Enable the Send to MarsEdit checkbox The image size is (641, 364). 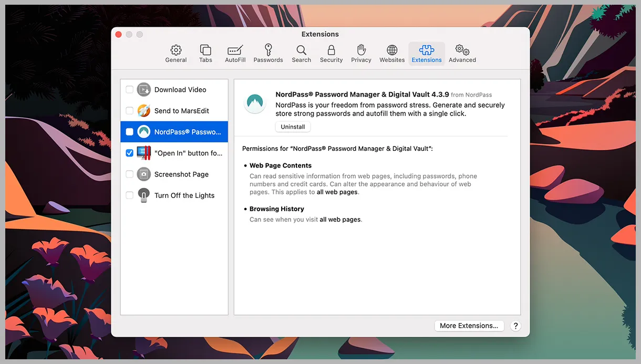coord(129,111)
